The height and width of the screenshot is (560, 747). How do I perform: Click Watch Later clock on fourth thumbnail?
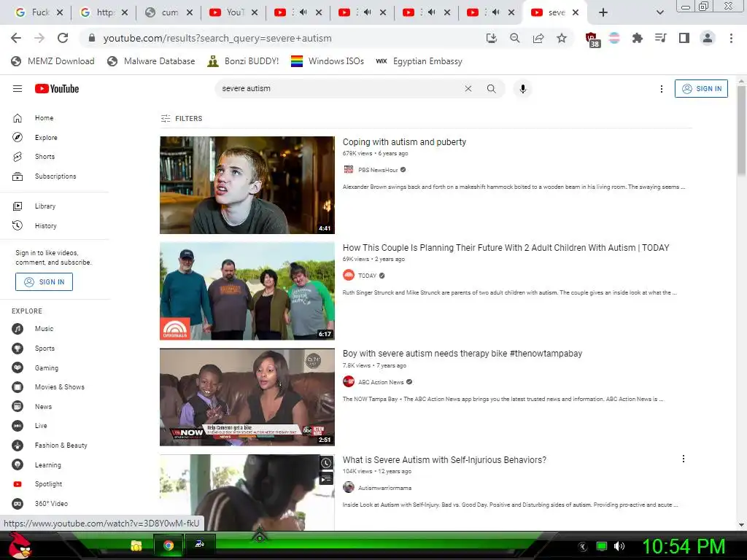pyautogui.click(x=326, y=463)
